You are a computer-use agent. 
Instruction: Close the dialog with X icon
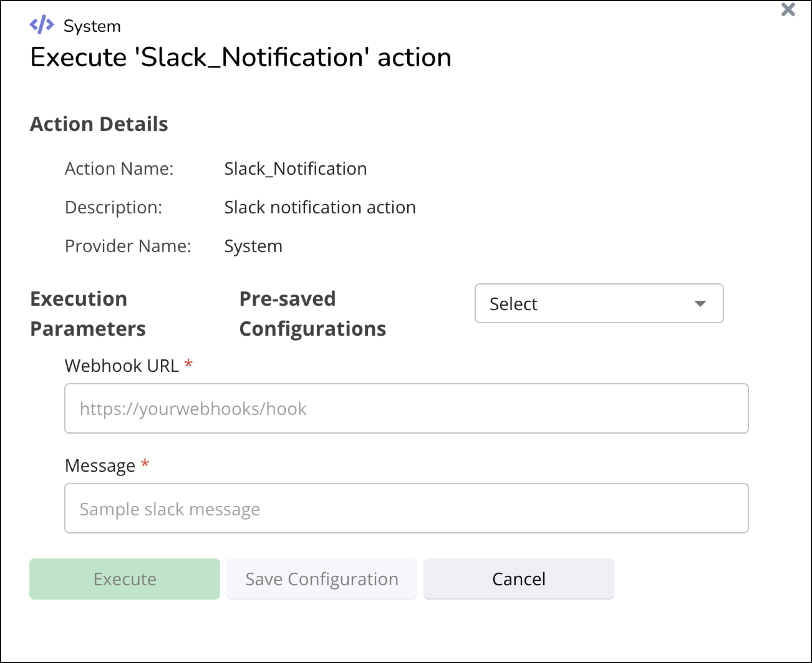pos(788,9)
